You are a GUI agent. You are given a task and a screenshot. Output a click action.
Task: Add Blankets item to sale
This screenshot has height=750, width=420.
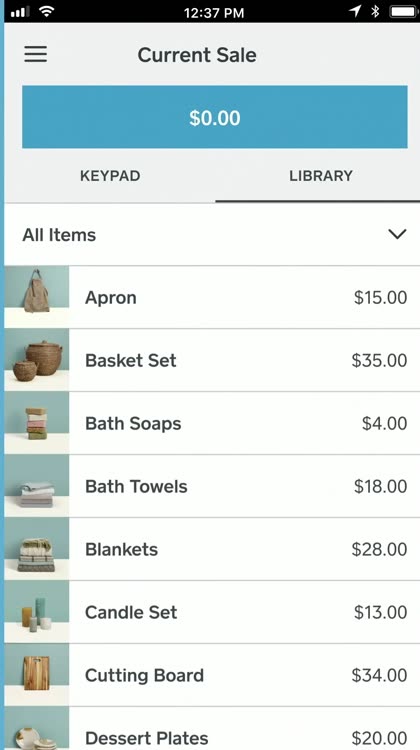point(212,549)
